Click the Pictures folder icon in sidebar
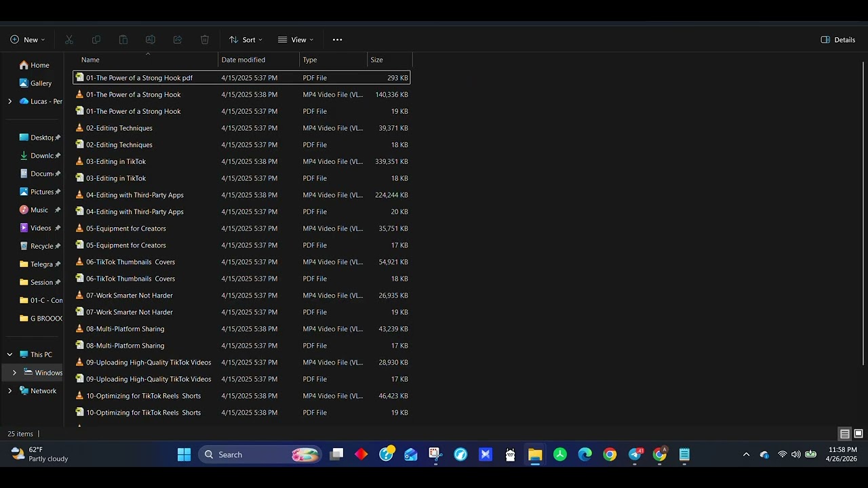Image resolution: width=868 pixels, height=488 pixels. [x=24, y=192]
